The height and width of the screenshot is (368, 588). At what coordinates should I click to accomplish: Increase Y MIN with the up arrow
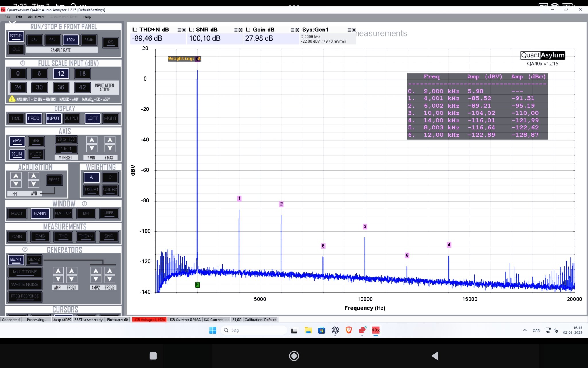coord(92,140)
